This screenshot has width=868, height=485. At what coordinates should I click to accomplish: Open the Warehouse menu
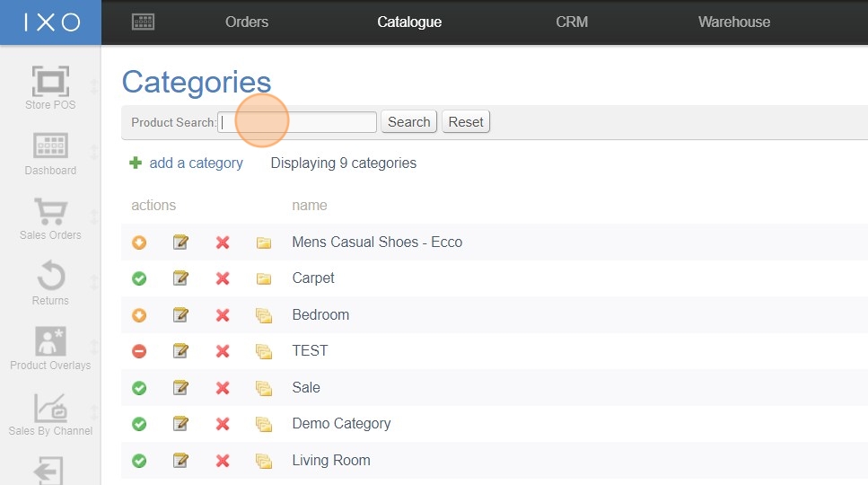(x=733, y=22)
